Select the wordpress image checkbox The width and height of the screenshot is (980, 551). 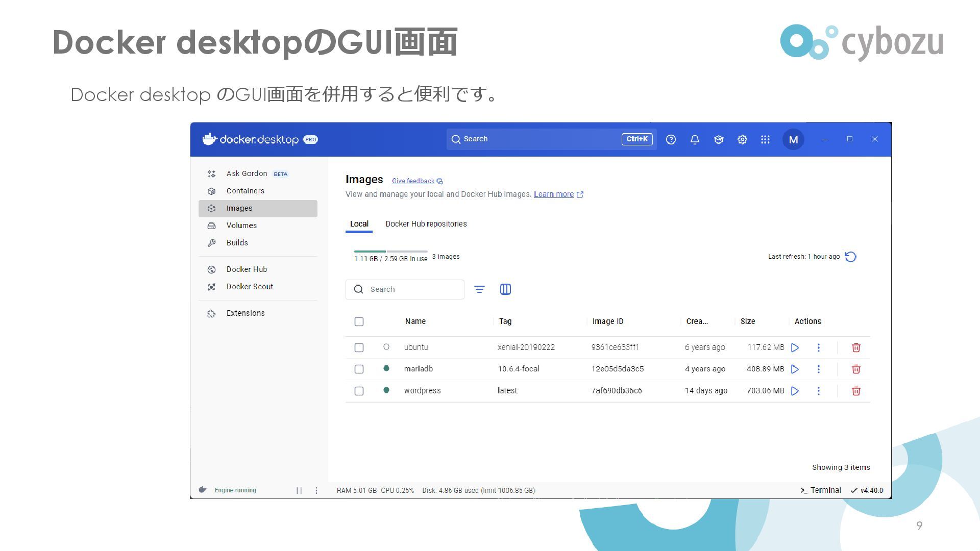(x=359, y=391)
